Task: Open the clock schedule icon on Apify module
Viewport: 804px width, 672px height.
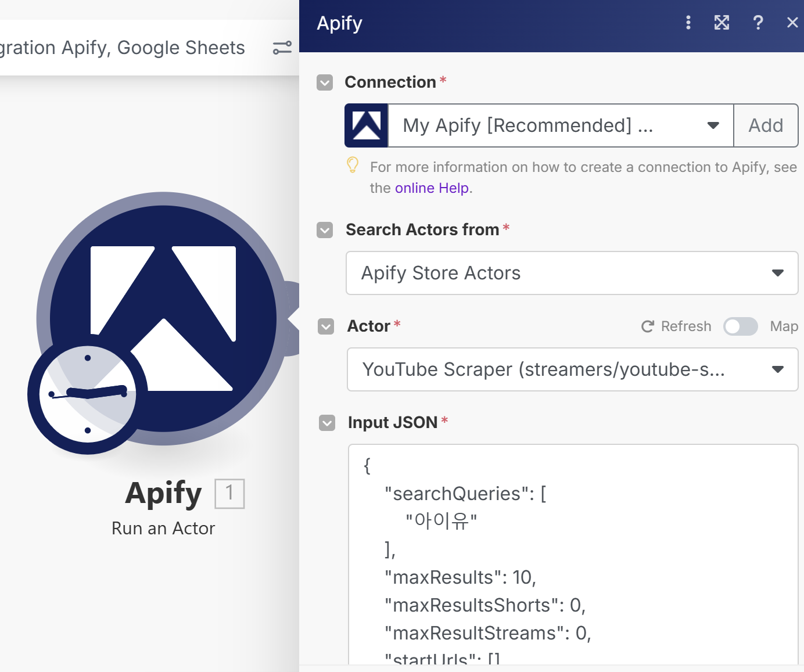Action: [x=88, y=394]
